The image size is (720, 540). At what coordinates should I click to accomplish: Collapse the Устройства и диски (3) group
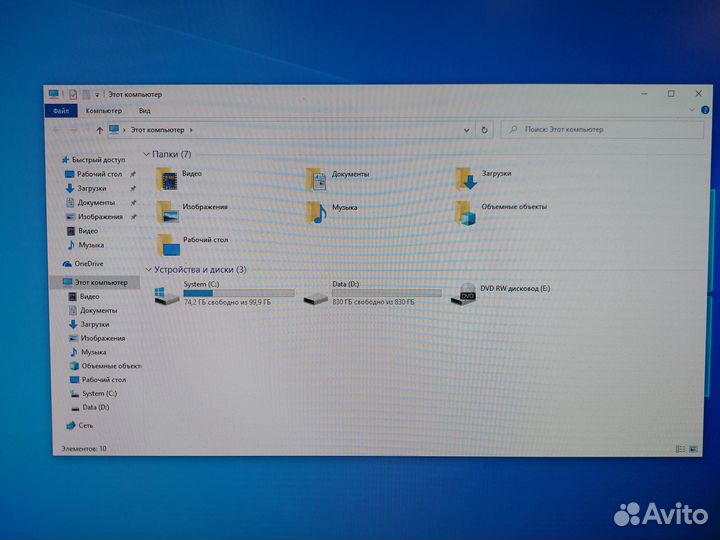coord(149,270)
